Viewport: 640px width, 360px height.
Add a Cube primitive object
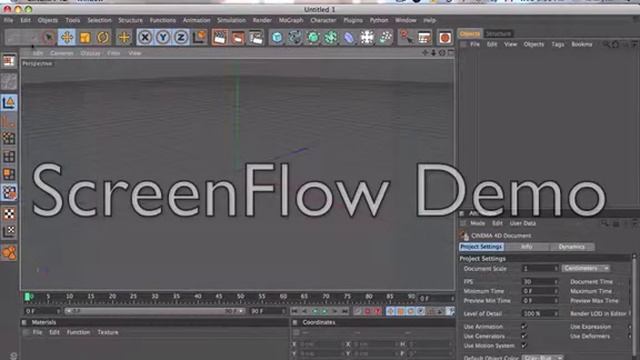click(277, 38)
